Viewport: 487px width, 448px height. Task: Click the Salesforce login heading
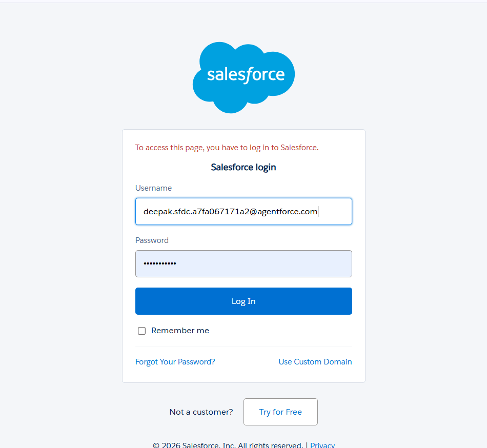pyautogui.click(x=243, y=167)
